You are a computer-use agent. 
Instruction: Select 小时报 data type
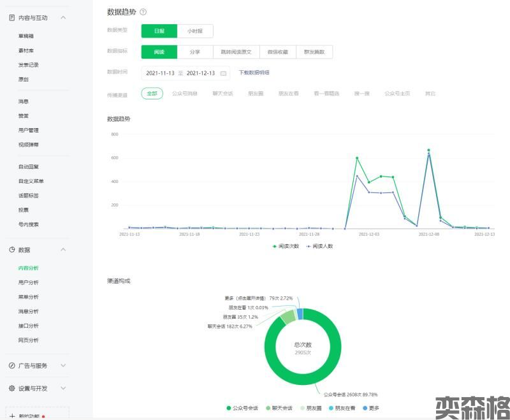[195, 31]
